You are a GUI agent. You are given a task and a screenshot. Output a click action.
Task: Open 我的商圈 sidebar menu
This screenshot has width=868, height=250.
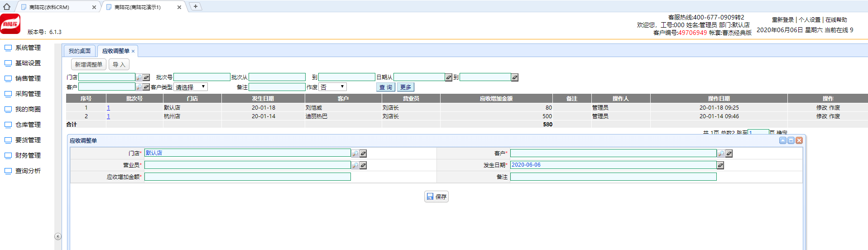(x=28, y=109)
